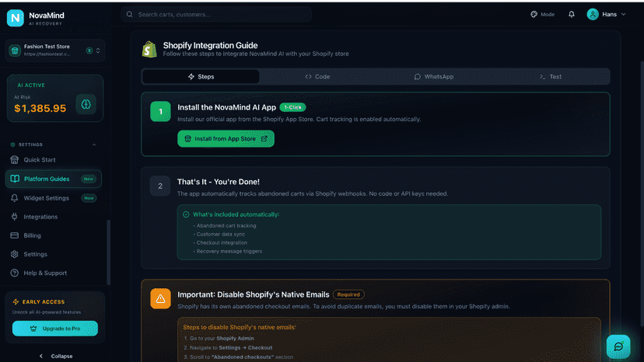The image size is (644, 362).
Task: Click Upgrade to Pro button
Action: click(x=55, y=329)
